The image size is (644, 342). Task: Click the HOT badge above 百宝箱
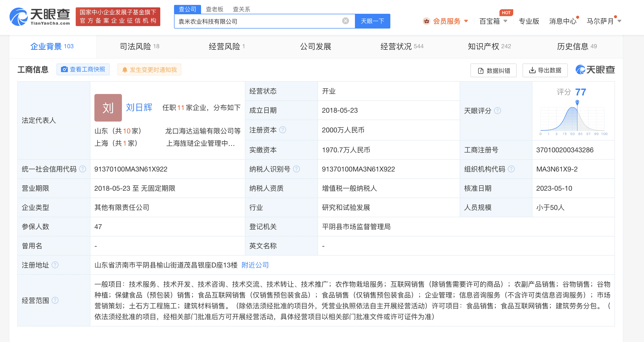[x=506, y=13]
